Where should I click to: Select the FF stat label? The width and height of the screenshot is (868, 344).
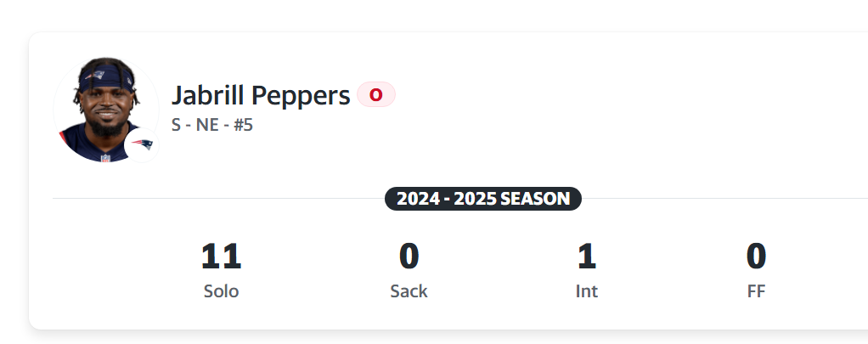756,291
